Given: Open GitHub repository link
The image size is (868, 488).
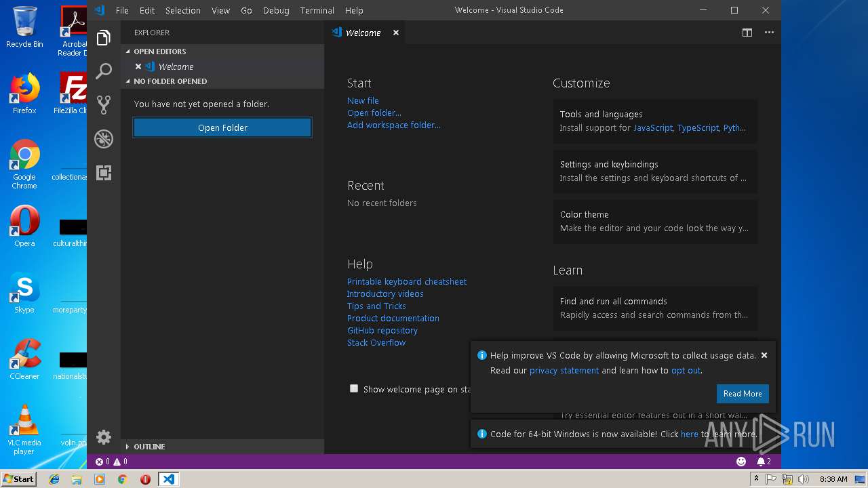Looking at the screenshot, I should [x=382, y=330].
